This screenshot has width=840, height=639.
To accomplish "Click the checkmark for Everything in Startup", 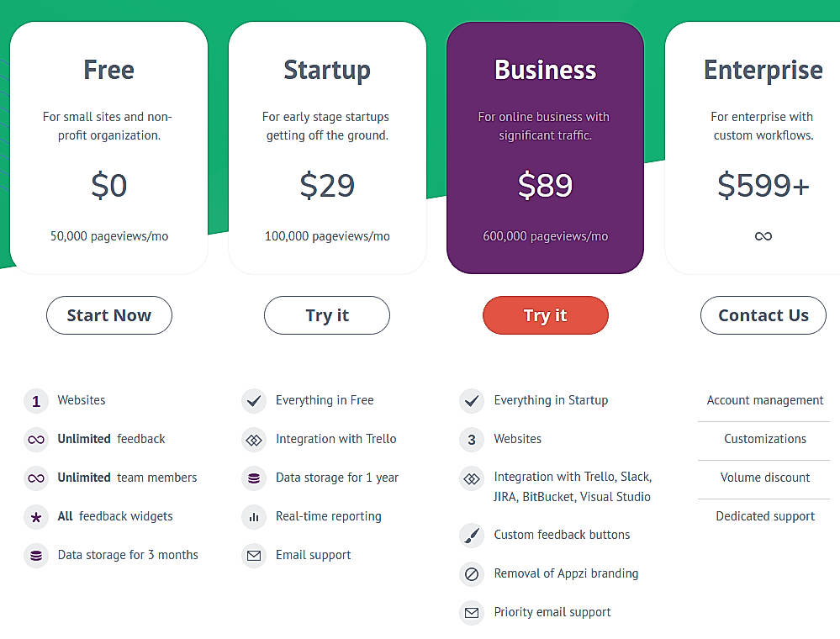I will click(472, 400).
